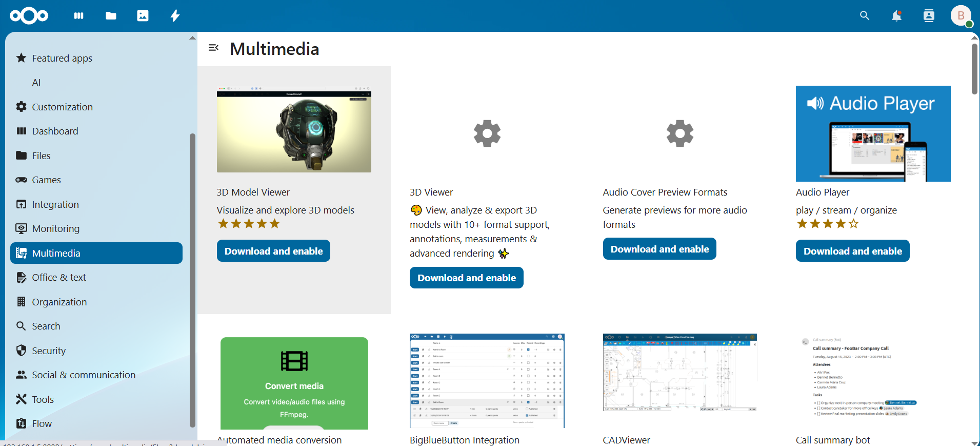The image size is (980, 446).
Task: Click the sidebar vertical scrollbar
Action: coord(192,280)
